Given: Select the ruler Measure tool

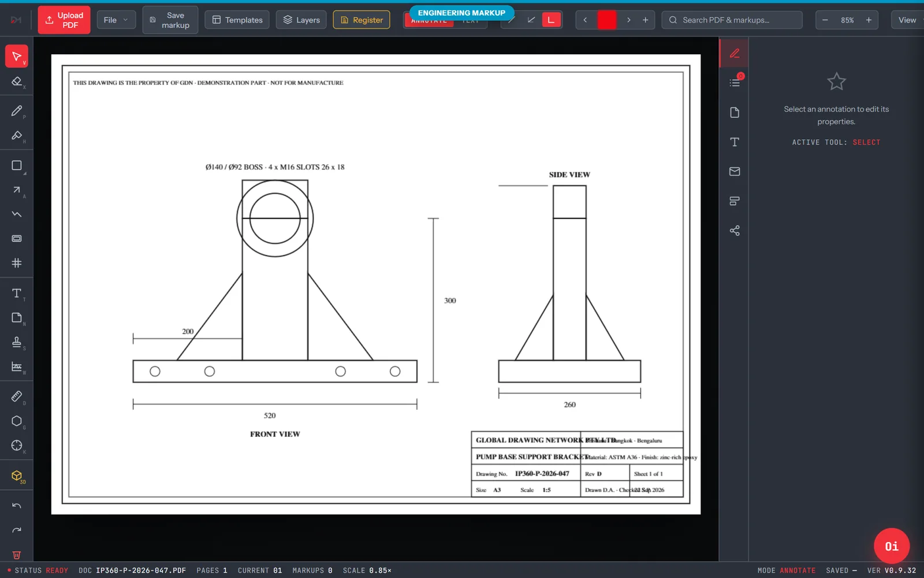Looking at the screenshot, I should pyautogui.click(x=17, y=397).
